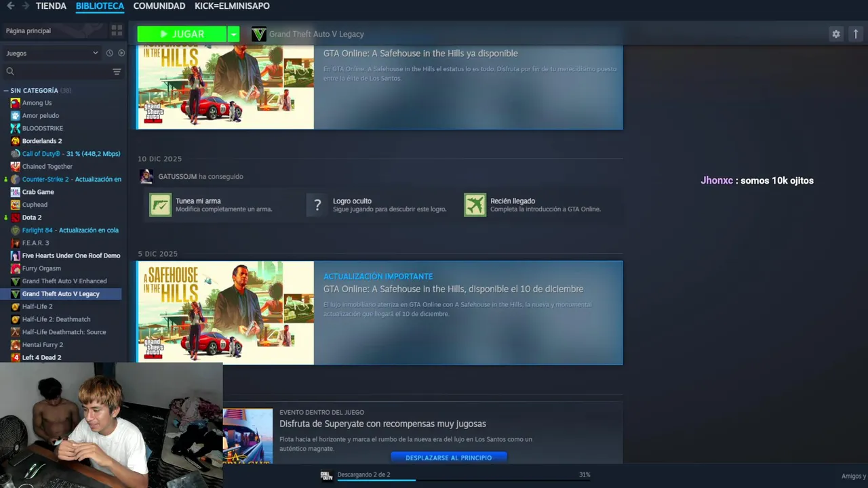The width and height of the screenshot is (868, 488).
Task: Click the Call of Duty download icon
Action: 326,475
